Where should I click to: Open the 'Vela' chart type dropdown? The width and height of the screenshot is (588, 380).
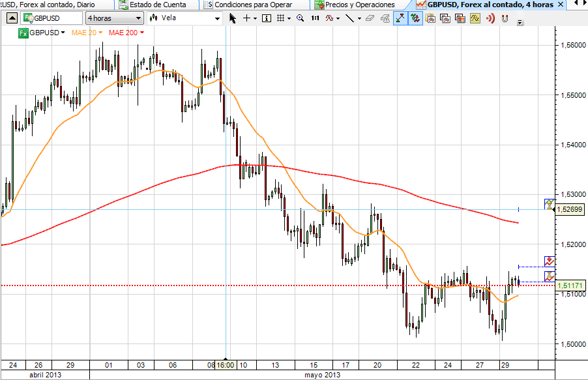click(x=185, y=18)
